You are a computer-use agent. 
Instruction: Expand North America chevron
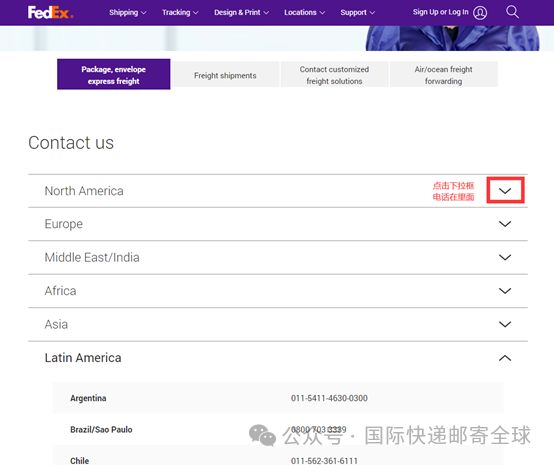point(505,191)
